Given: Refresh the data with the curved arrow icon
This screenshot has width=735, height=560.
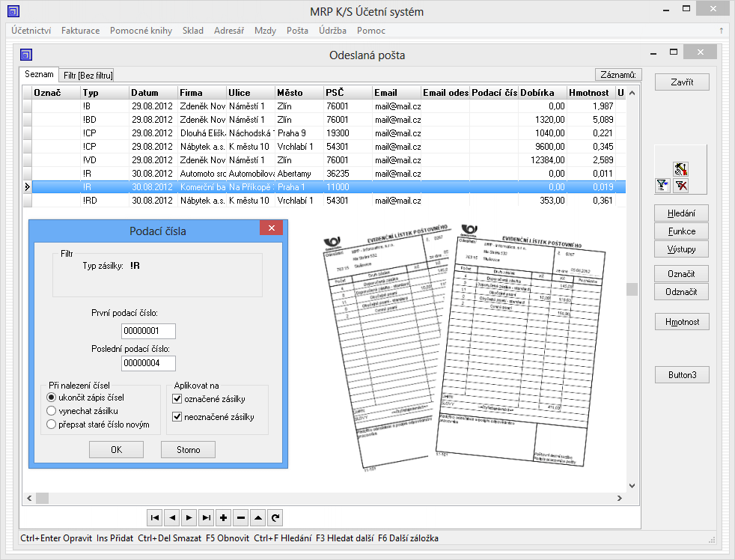Looking at the screenshot, I should pyautogui.click(x=275, y=518).
